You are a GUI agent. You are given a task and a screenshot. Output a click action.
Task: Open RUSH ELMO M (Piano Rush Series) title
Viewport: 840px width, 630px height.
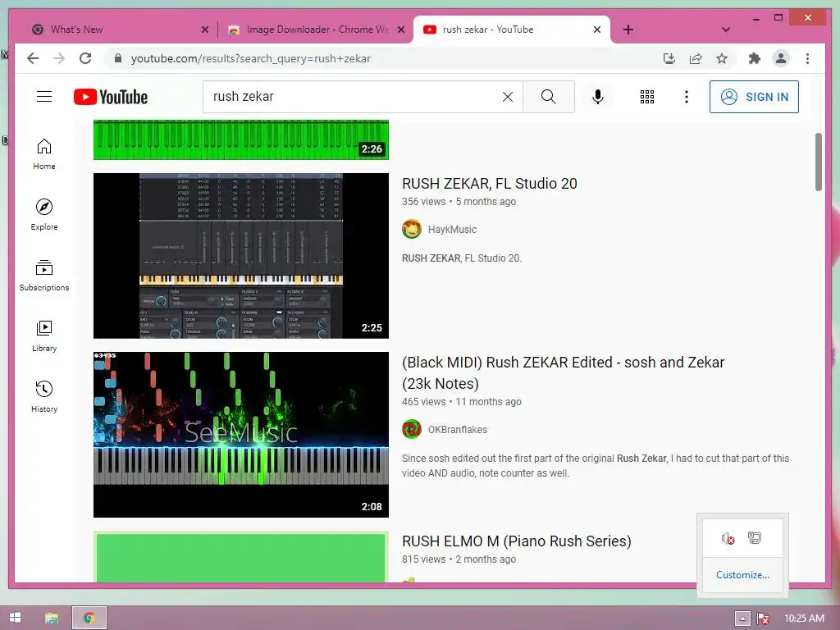tap(517, 541)
